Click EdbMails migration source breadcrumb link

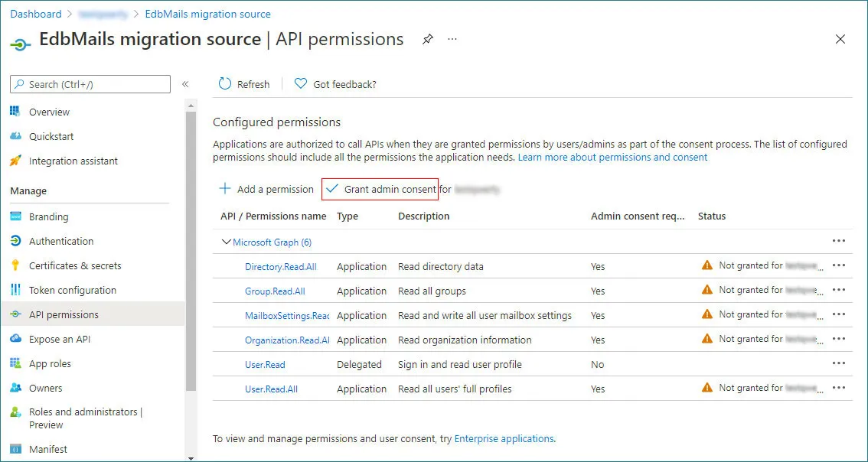click(x=208, y=14)
